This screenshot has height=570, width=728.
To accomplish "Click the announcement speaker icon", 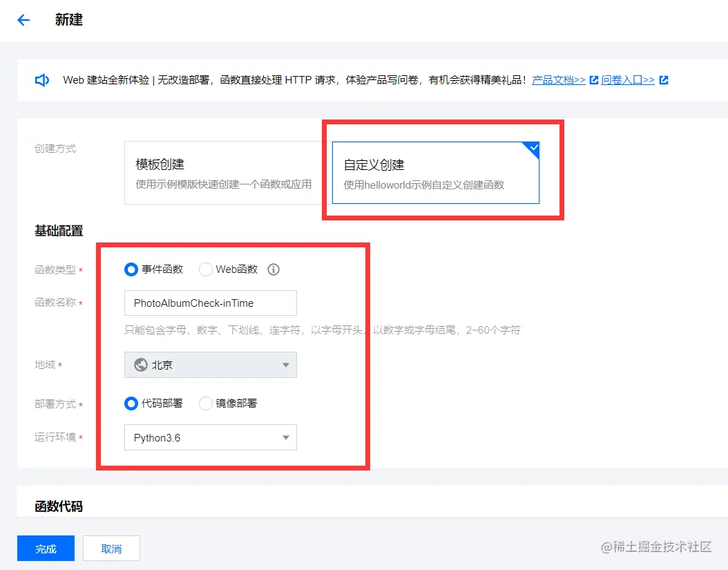I will coord(42,79).
